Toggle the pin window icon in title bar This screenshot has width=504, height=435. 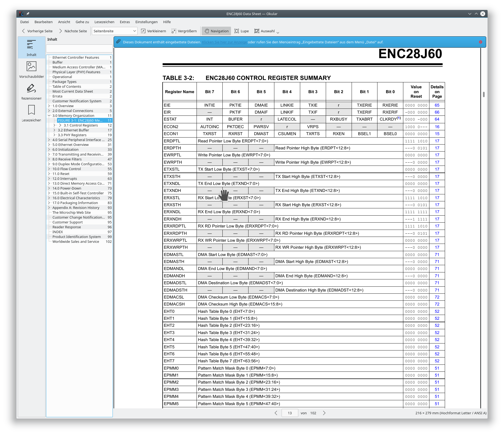[28, 14]
